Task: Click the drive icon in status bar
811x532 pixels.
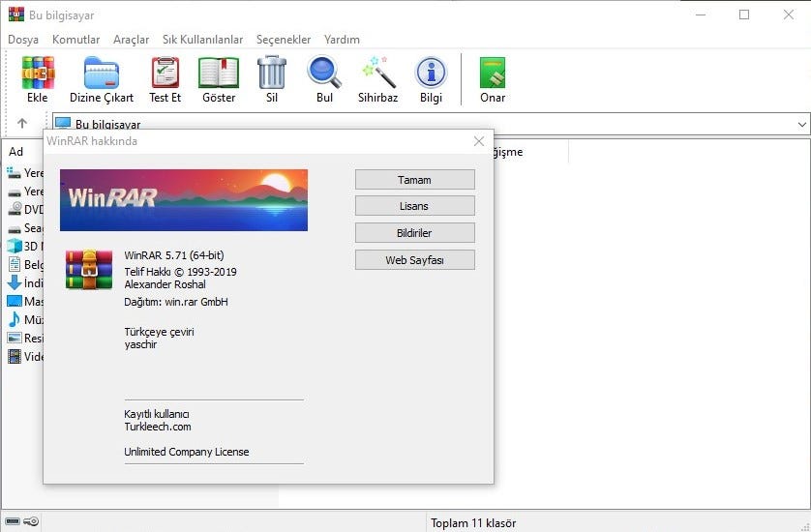Action: [13, 521]
